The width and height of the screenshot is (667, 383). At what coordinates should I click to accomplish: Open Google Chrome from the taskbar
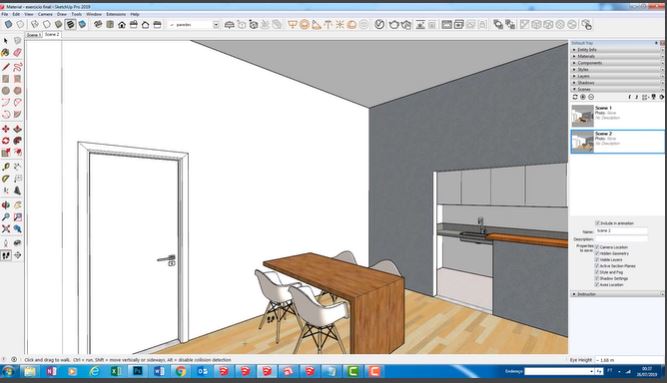coord(181,372)
